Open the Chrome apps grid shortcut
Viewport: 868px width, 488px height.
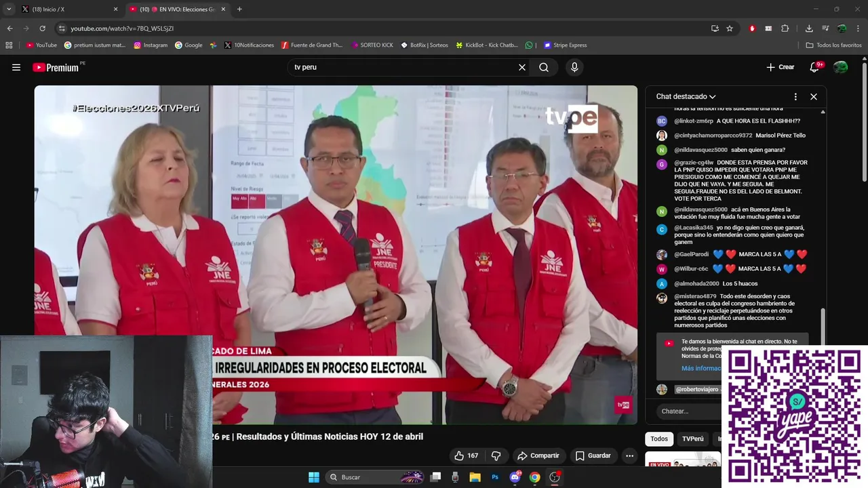click(x=9, y=45)
